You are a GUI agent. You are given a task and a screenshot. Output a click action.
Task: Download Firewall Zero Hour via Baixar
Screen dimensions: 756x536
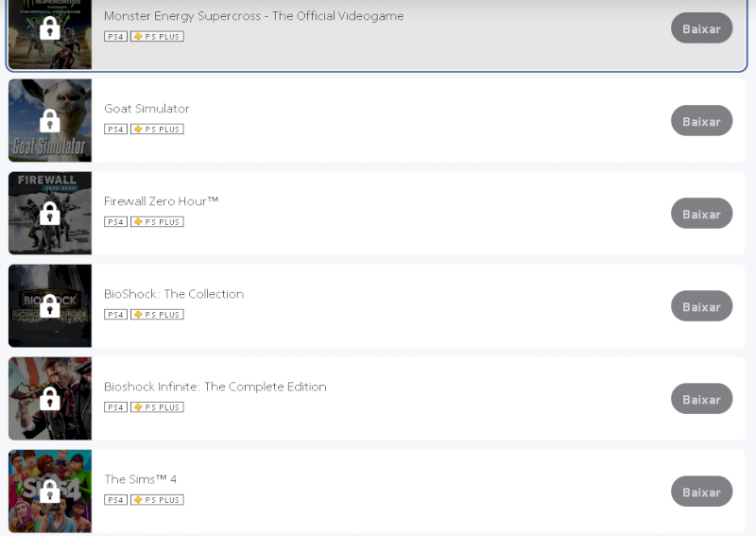pos(701,214)
